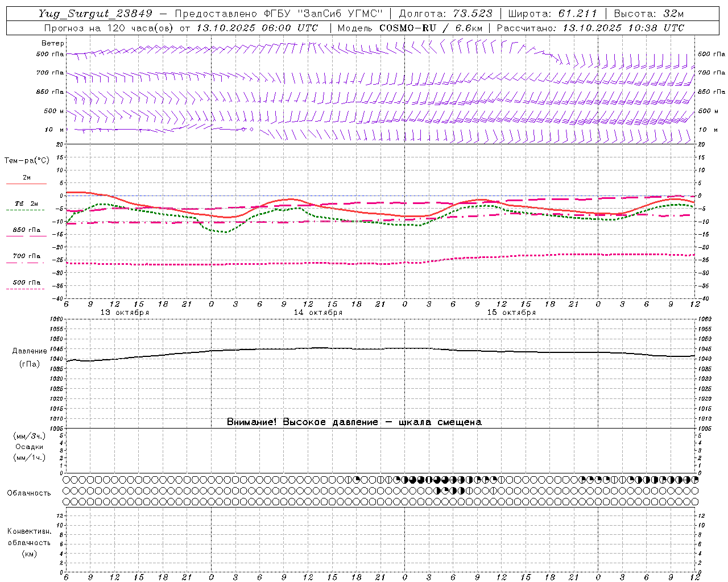This screenshot has height=582, width=728.
Task: Select the 500 гПа temperature legend entry
Action: [26, 282]
